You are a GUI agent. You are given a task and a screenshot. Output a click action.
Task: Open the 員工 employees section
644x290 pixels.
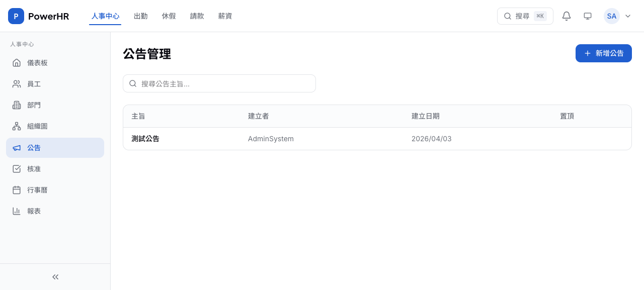[x=34, y=84]
